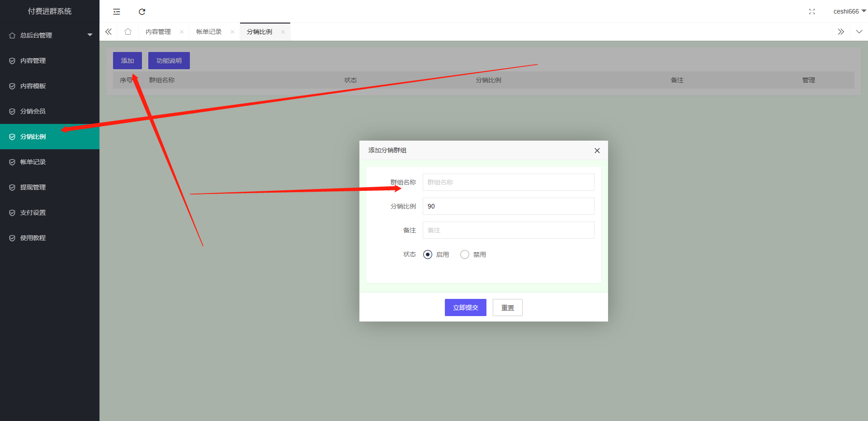Expand the 总后台管理 sidebar menu

click(x=50, y=35)
